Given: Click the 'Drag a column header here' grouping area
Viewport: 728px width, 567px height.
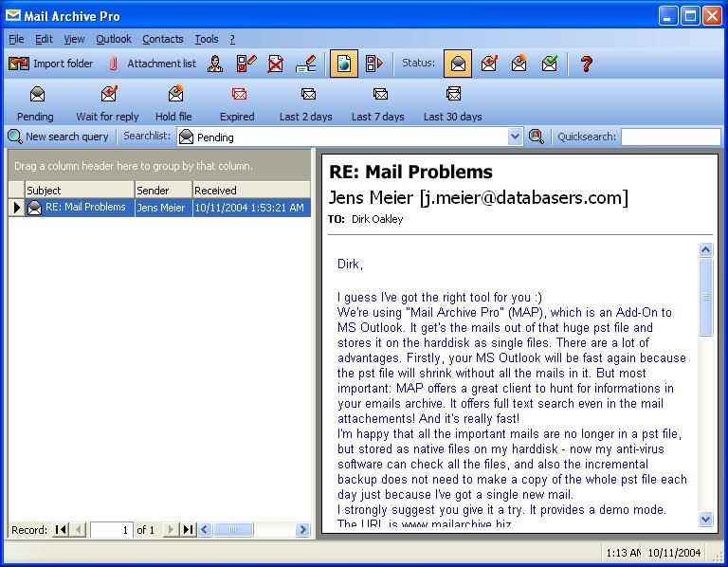Looking at the screenshot, I should 159,166.
